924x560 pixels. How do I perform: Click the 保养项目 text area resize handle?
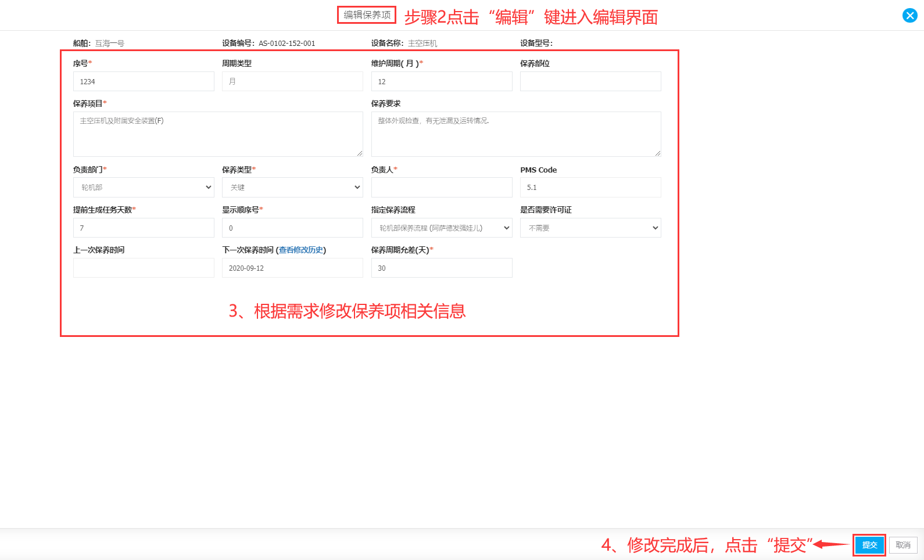coord(360,153)
